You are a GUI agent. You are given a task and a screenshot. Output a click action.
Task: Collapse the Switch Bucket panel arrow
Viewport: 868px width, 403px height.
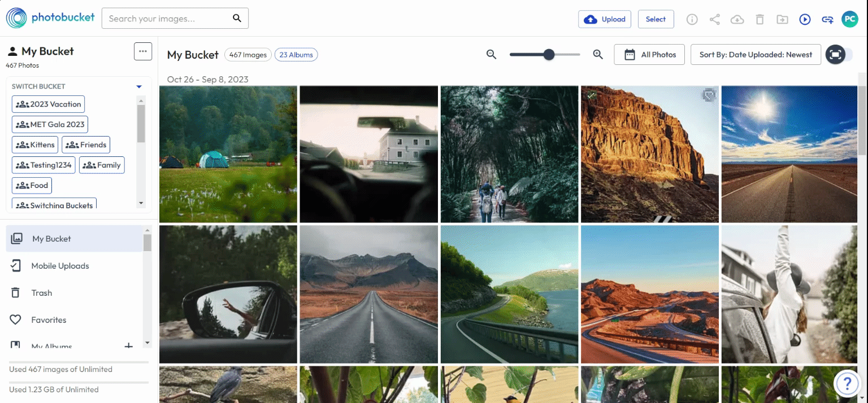point(139,86)
